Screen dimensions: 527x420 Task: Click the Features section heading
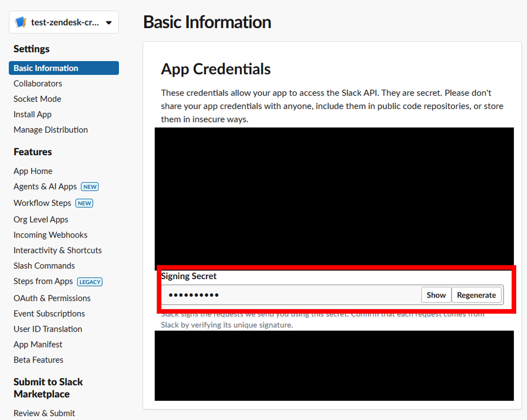[x=33, y=152]
